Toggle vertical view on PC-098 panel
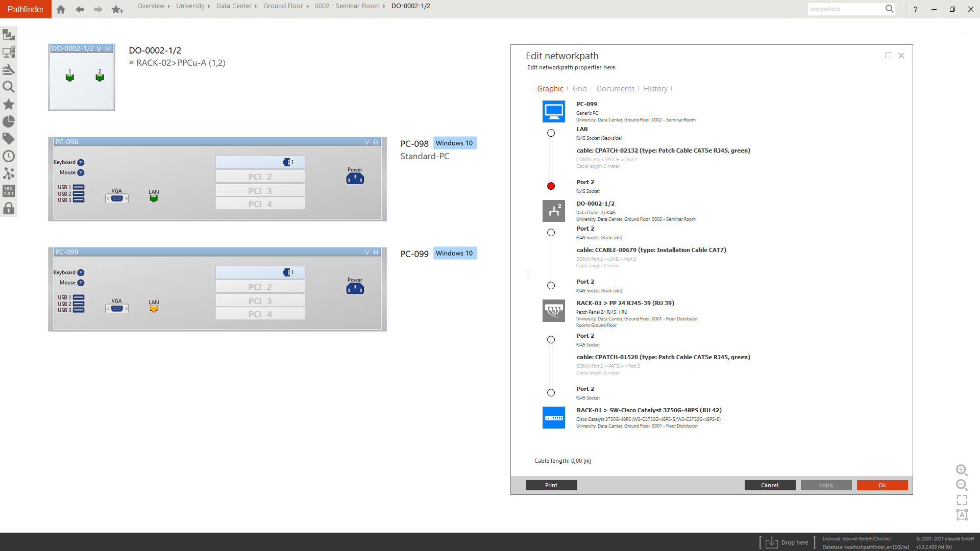980x551 pixels. [x=366, y=142]
